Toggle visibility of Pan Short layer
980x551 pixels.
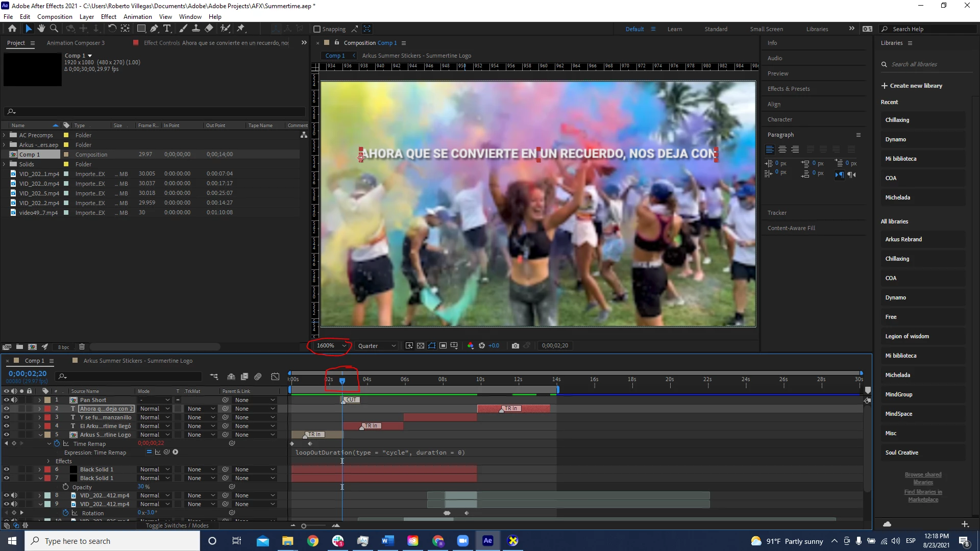7,400
